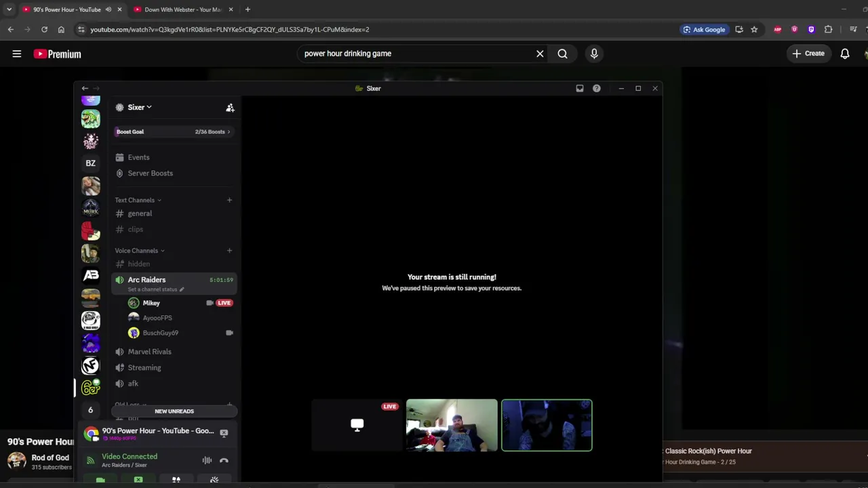Select user AyoooFPS in voice channel
This screenshot has height=488, width=868.
point(180,318)
